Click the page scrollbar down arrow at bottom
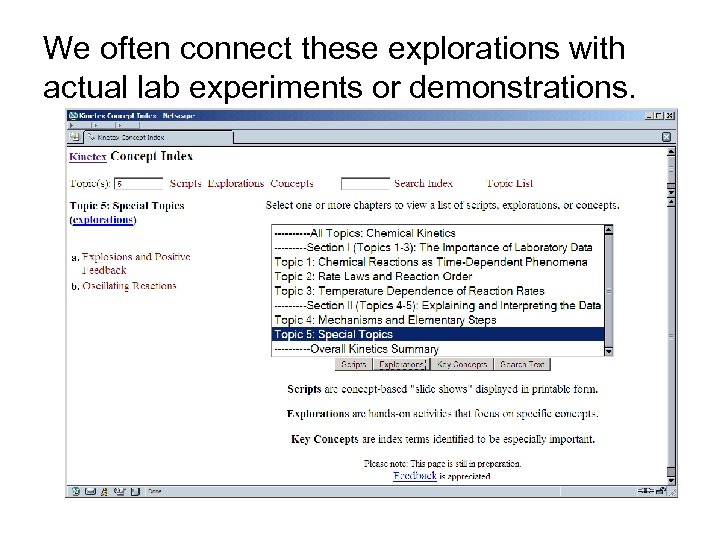This screenshot has height=540, width=720. (671, 481)
